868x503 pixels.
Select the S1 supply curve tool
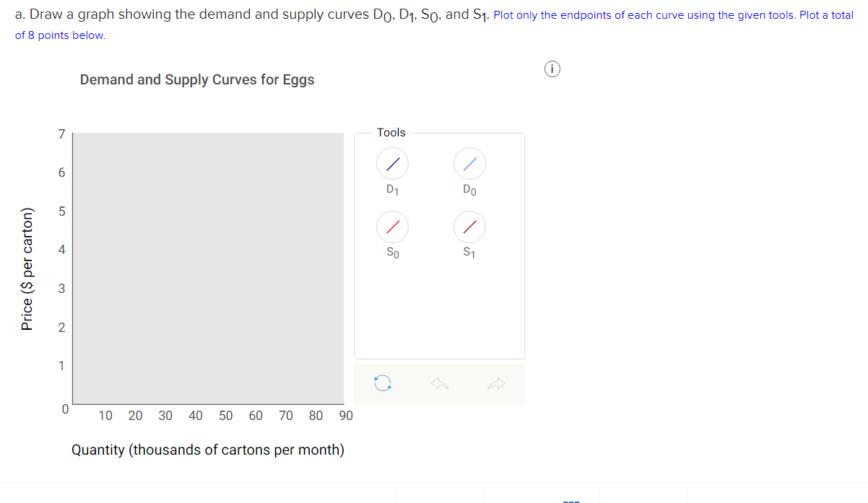[x=469, y=226]
